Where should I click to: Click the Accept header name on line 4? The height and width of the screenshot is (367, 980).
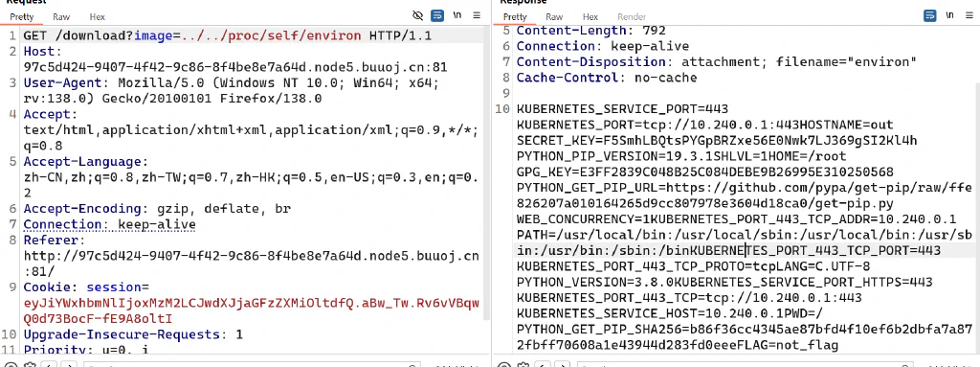[x=48, y=114]
